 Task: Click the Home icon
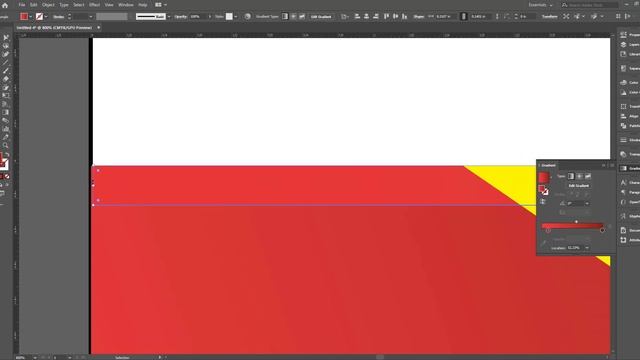(5, 5)
